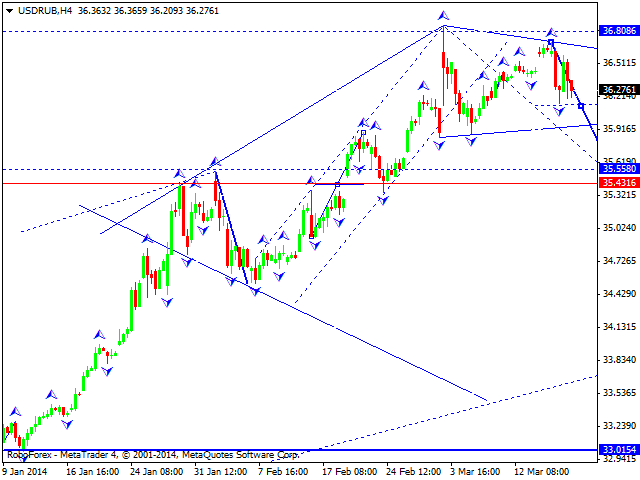Select the blue 35.5580 price label
The width and height of the screenshot is (640, 480).
(x=619, y=169)
